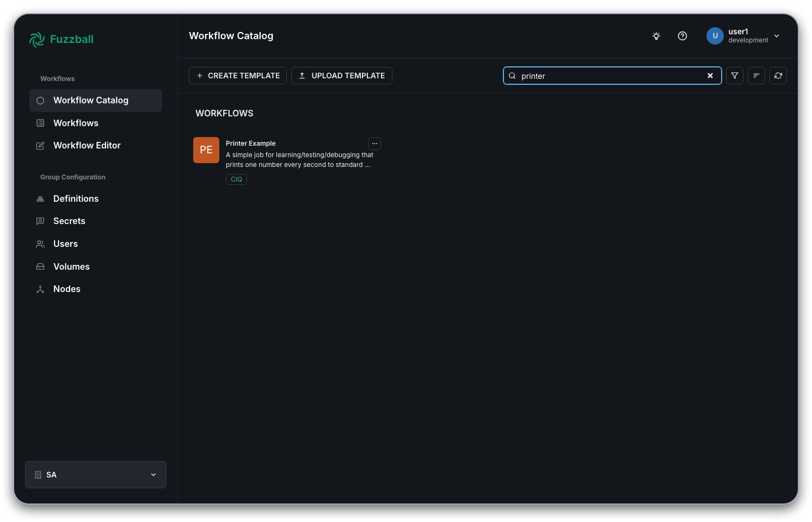Image resolution: width=812 pixels, height=522 pixels.
Task: Open the Workflow Editor pencil icon
Action: 40,145
